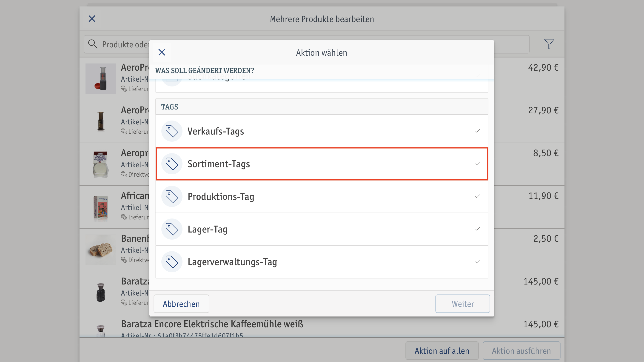Select the Lagerverwaltungs-Tag option
644x362 pixels.
click(322, 262)
